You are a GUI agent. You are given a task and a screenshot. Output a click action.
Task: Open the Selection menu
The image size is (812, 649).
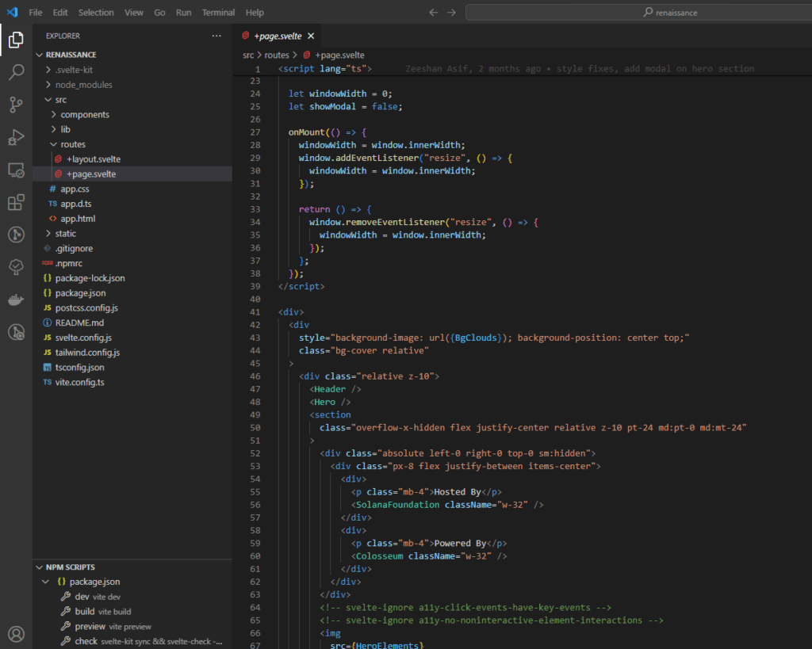(96, 13)
